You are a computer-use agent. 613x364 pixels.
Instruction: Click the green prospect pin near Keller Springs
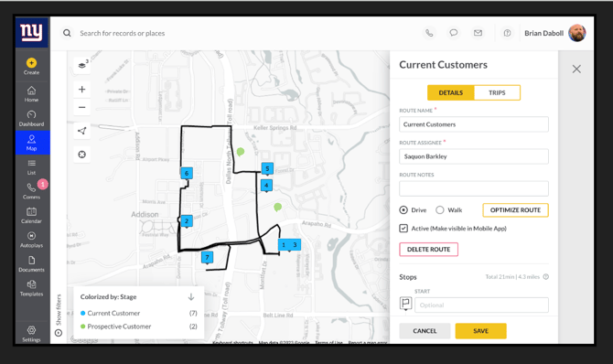[241, 152]
